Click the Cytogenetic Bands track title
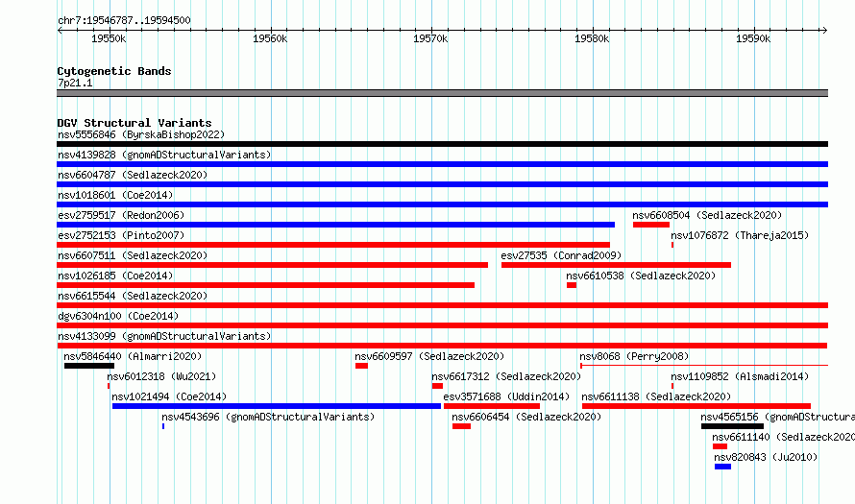This screenshot has width=855, height=504. coord(114,71)
